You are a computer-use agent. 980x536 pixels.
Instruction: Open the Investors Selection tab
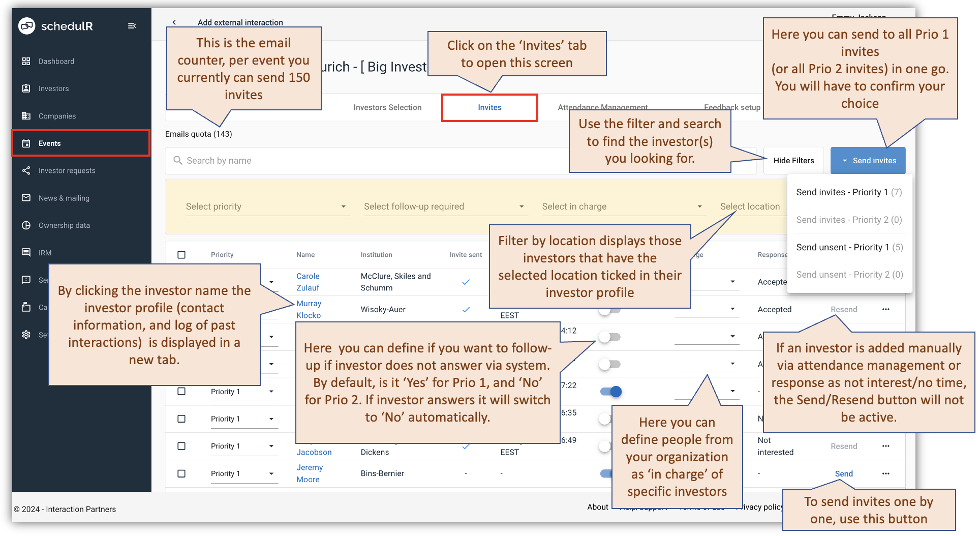(x=387, y=107)
